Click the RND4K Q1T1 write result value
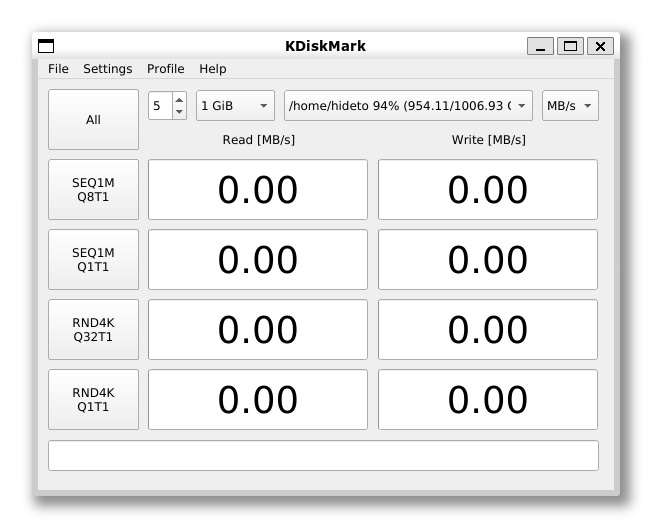This screenshot has height=528, width=652. tap(488, 400)
